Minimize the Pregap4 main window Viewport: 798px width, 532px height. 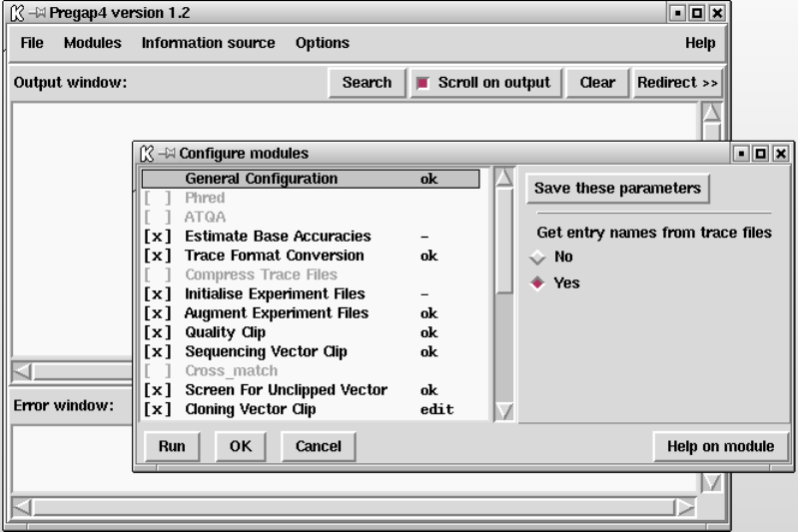tap(677, 13)
